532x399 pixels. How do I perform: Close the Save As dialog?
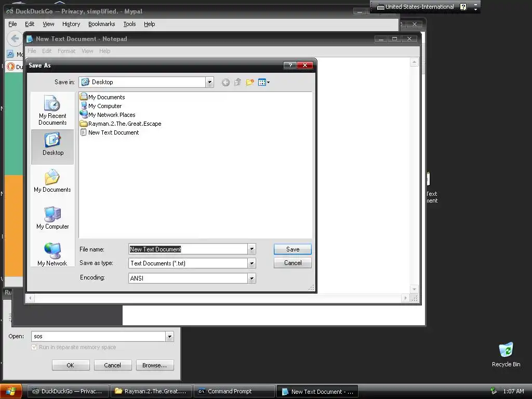tap(305, 65)
